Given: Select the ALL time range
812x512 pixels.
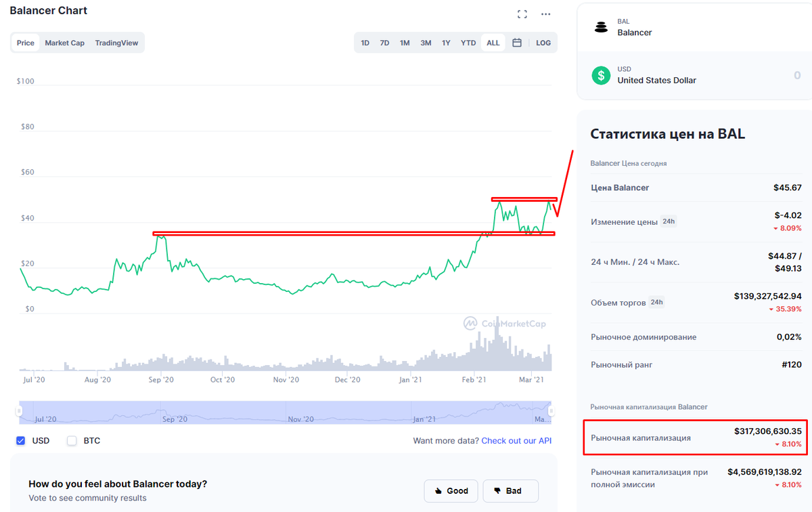Looking at the screenshot, I should (493, 43).
